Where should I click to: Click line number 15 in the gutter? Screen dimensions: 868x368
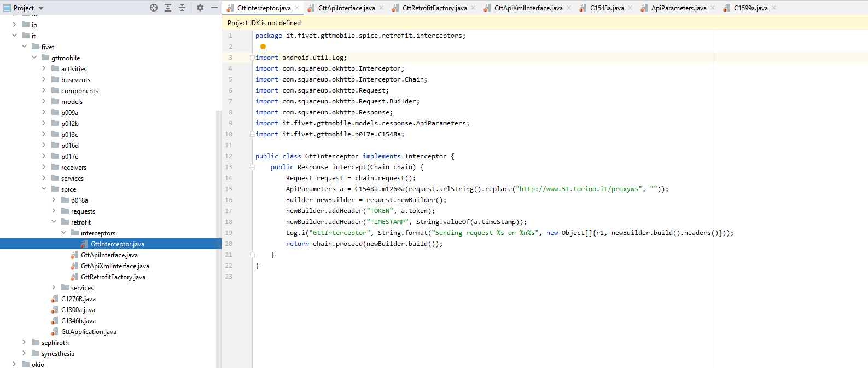(229, 189)
